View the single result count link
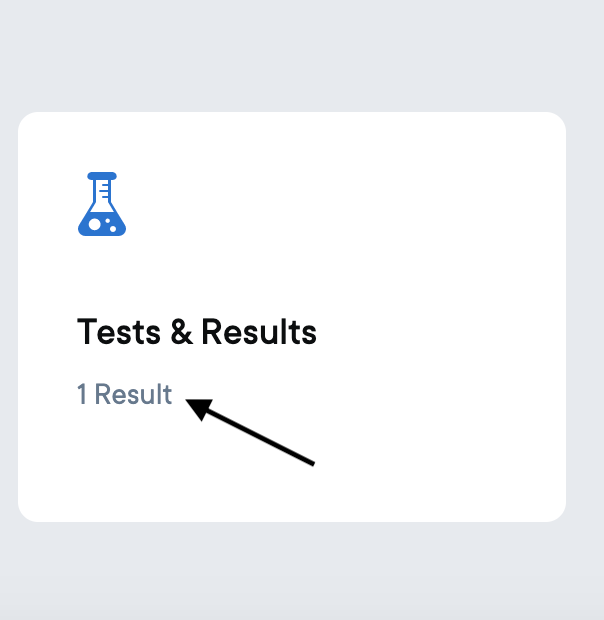Screen dimensions: 604x620 click(x=125, y=394)
